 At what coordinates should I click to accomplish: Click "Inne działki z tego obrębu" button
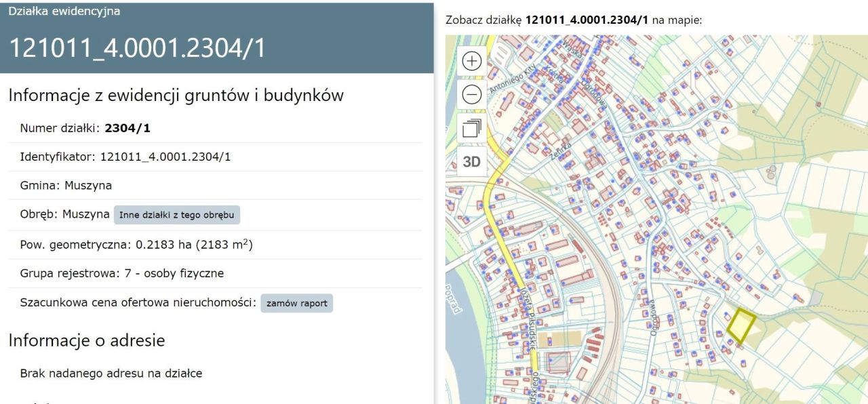pyautogui.click(x=178, y=214)
